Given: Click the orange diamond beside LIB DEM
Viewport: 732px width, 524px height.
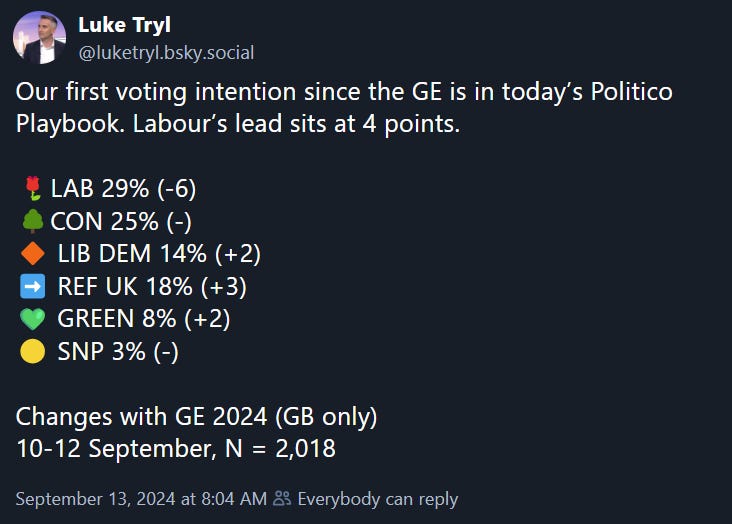Looking at the screenshot, I should pyautogui.click(x=32, y=254).
